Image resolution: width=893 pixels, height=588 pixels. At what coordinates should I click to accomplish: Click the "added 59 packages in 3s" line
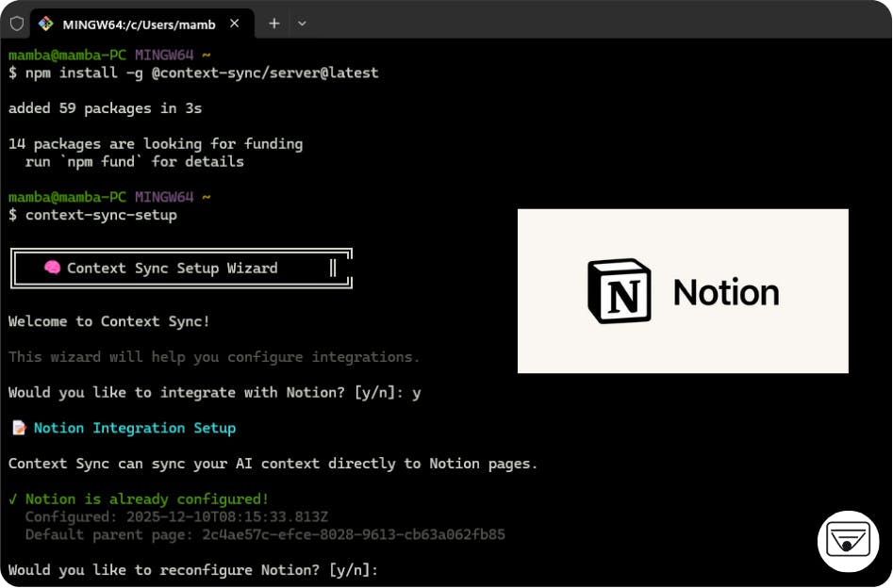(x=105, y=108)
